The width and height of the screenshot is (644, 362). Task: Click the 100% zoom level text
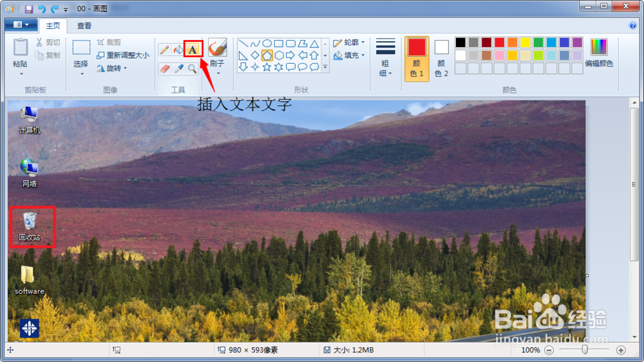(531, 350)
